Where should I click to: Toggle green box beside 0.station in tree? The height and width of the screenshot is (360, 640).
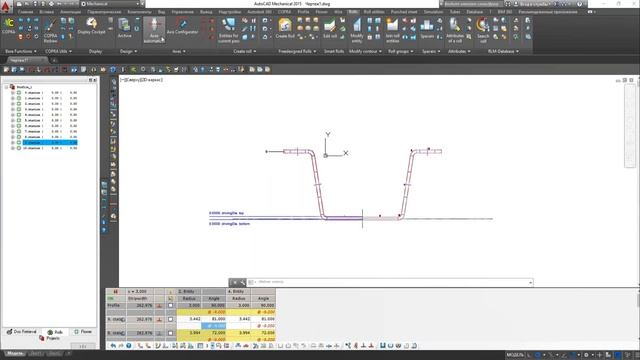tap(19, 93)
